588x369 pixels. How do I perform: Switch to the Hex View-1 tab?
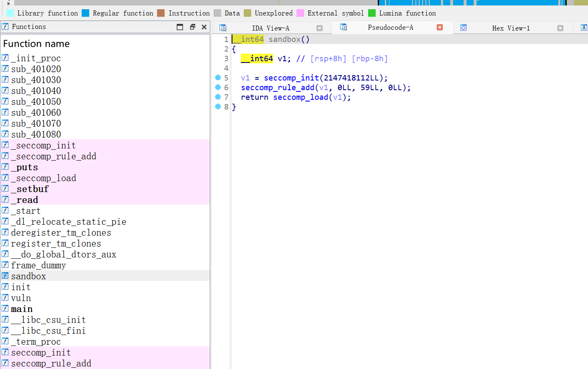(511, 28)
